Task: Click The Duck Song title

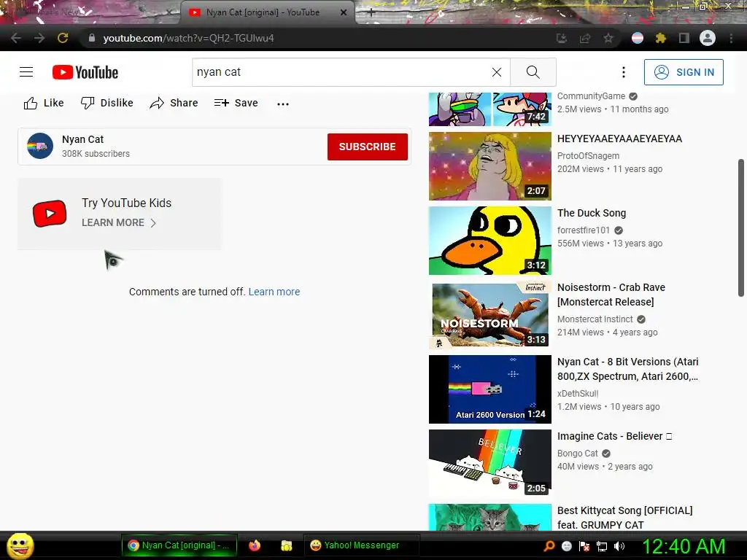Action: click(x=591, y=213)
